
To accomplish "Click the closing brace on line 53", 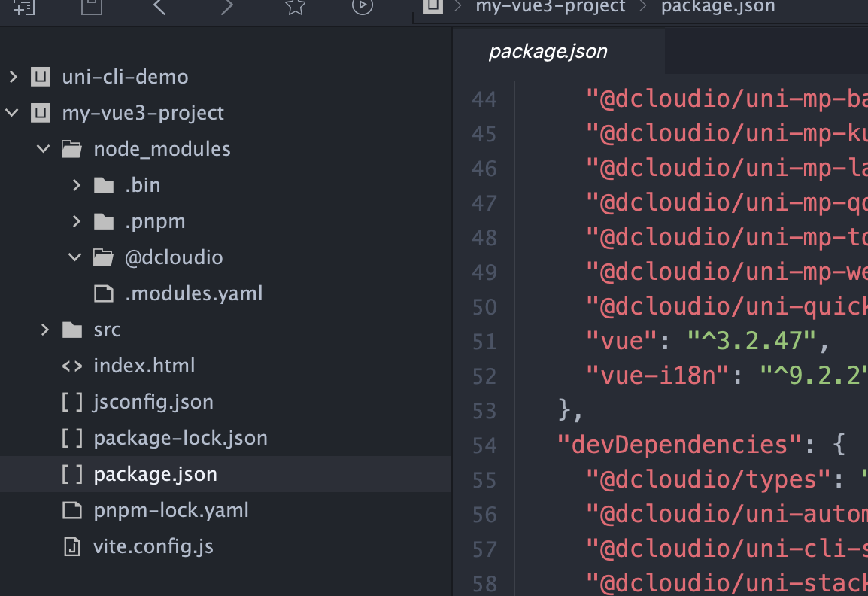I will [565, 410].
